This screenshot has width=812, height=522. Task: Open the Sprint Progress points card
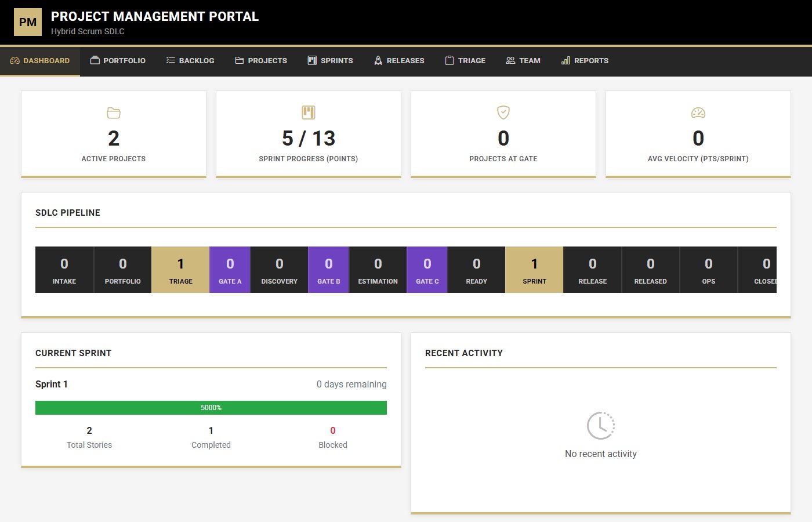(x=309, y=134)
